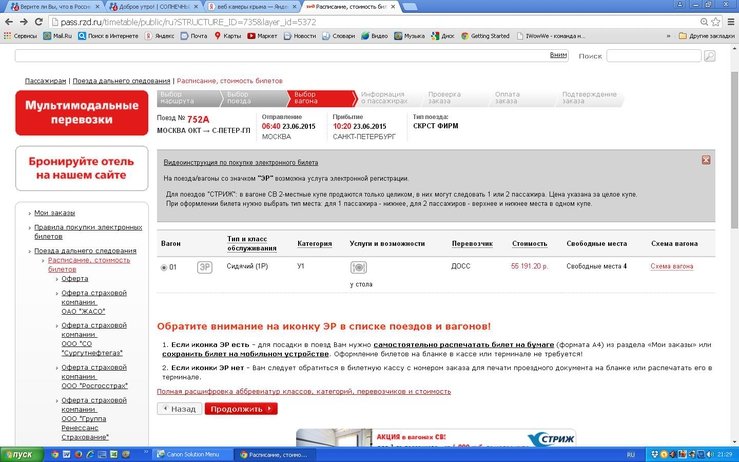The width and height of the screenshot is (739, 462).
Task: Click the 'у стола' seat service icon
Action: pyautogui.click(x=359, y=268)
